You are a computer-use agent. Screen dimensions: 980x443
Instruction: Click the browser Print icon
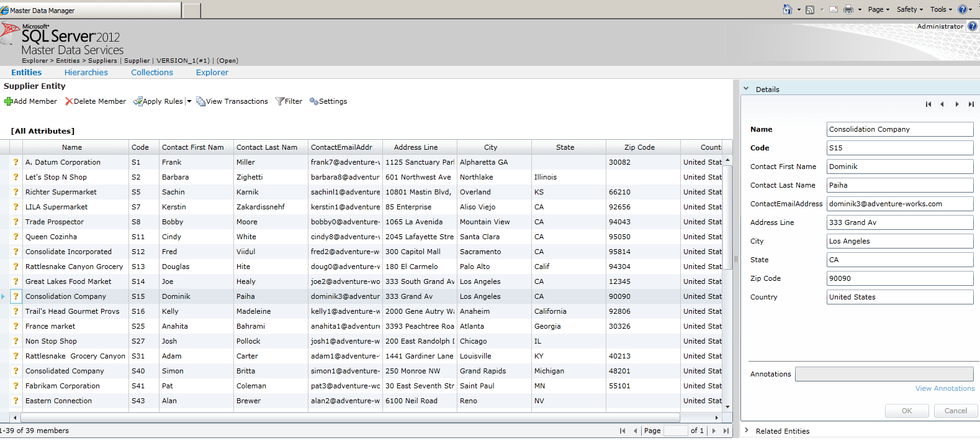pos(848,9)
